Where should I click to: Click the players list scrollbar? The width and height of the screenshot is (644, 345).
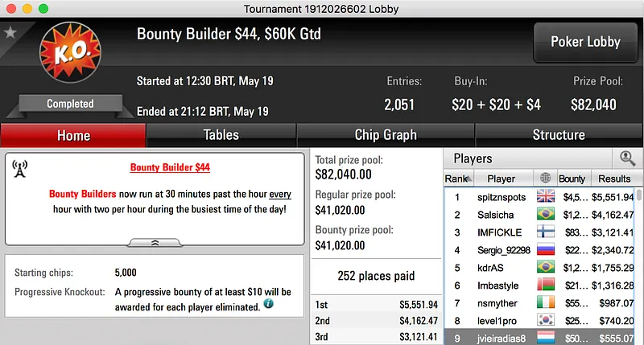[x=639, y=265]
